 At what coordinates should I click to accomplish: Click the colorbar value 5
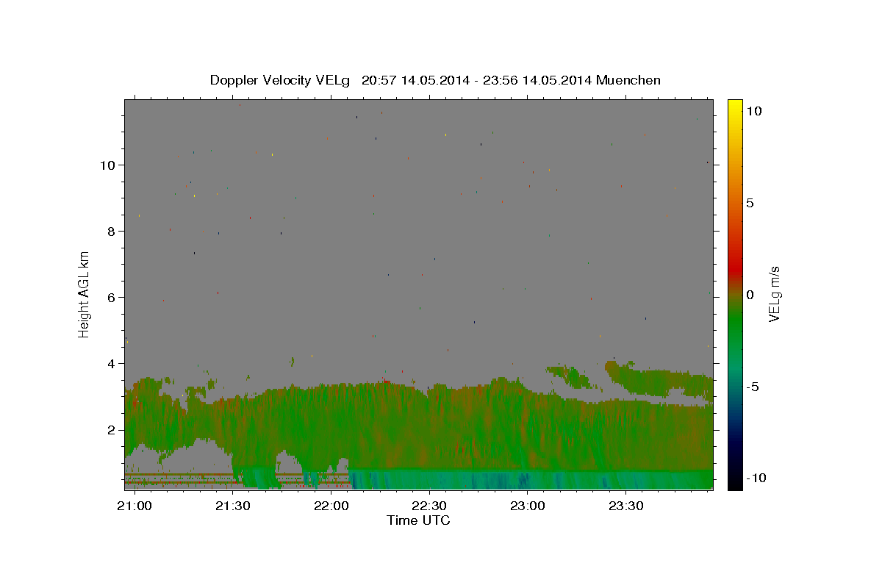[750, 203]
